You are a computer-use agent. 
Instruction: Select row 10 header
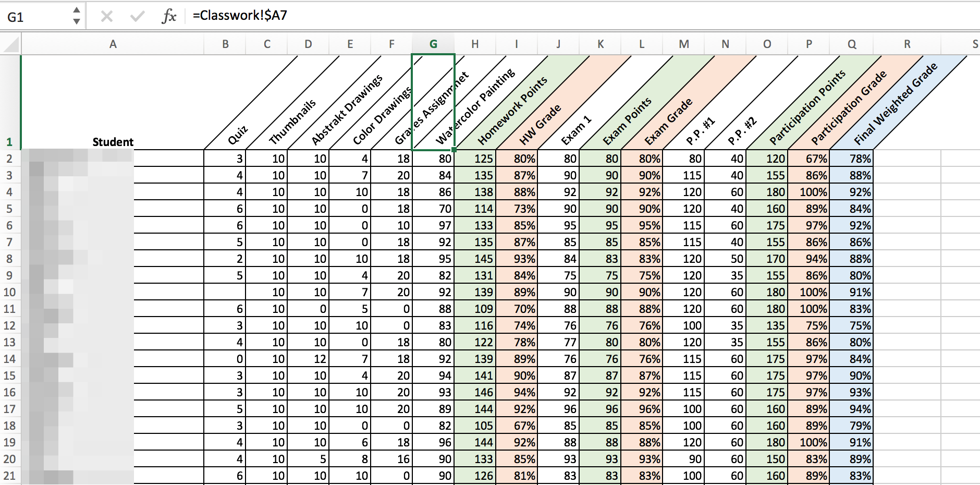pyautogui.click(x=9, y=292)
